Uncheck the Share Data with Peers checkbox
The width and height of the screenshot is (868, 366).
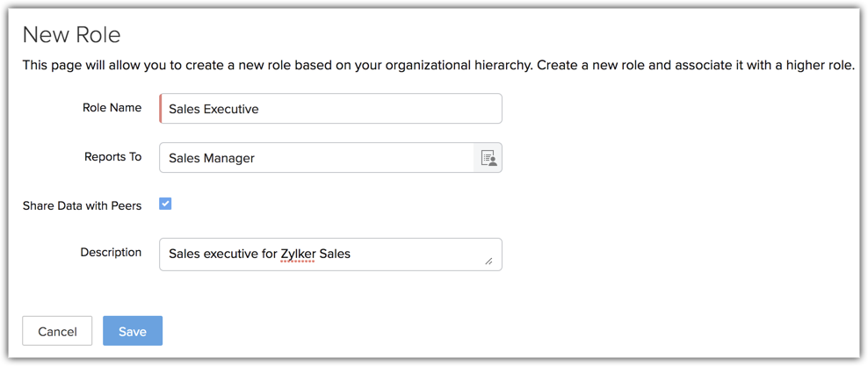pos(165,204)
